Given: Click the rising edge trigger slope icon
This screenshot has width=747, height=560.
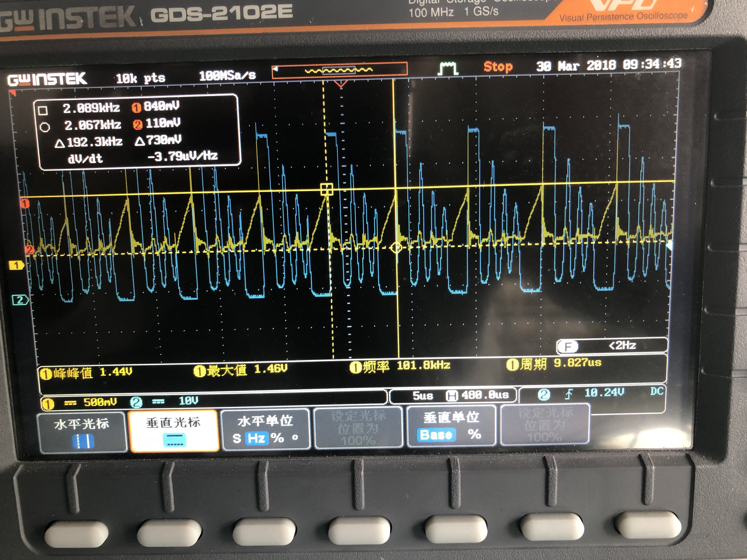Looking at the screenshot, I should 569,394.
